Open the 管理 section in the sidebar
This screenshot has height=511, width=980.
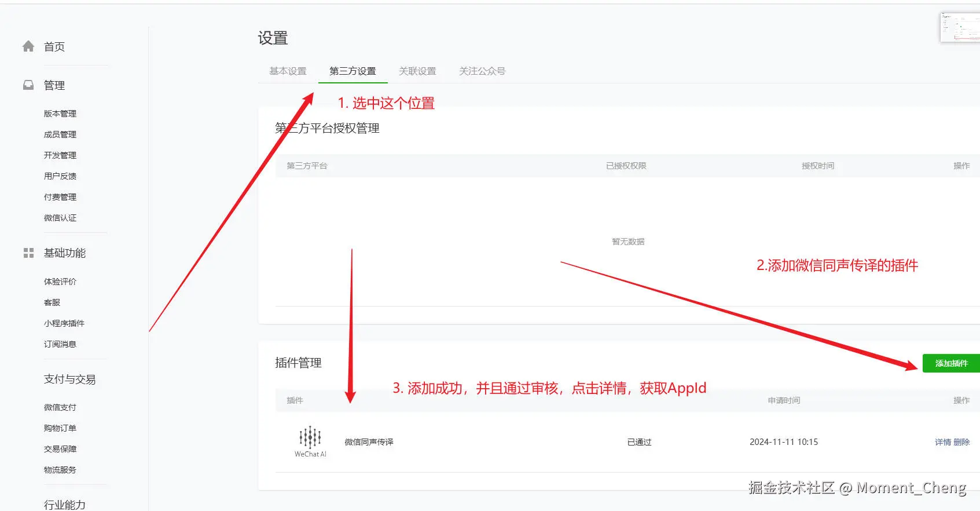tap(54, 85)
